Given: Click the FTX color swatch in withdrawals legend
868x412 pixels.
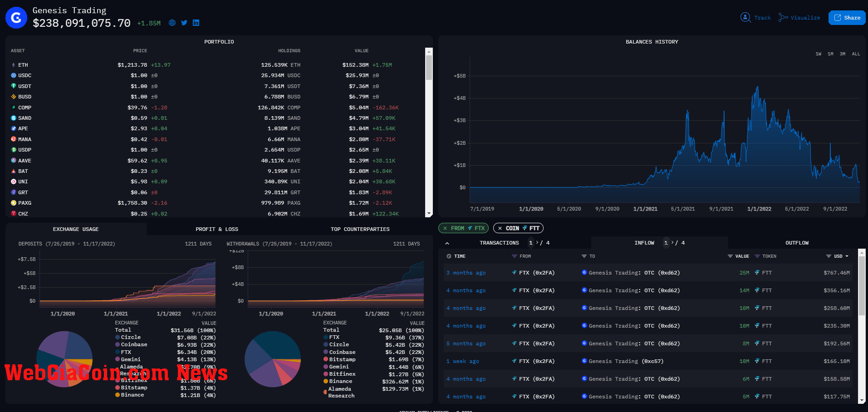Looking at the screenshot, I should 326,337.
